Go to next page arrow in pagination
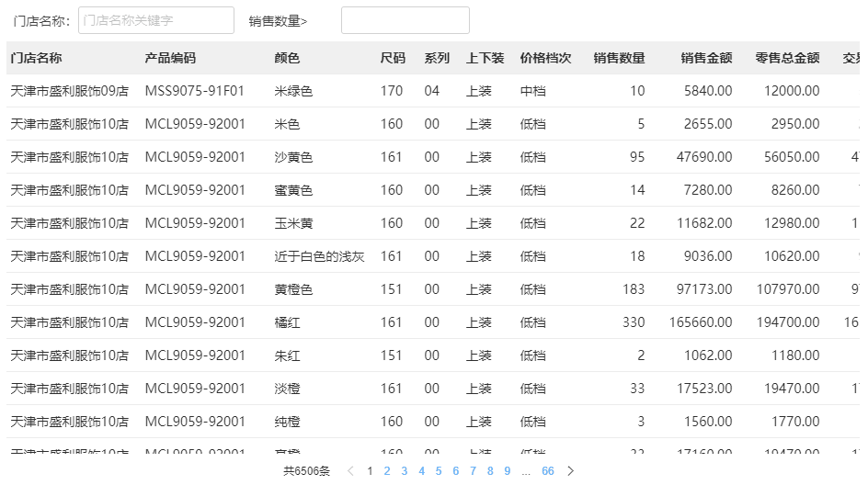The image size is (868, 485). [570, 471]
